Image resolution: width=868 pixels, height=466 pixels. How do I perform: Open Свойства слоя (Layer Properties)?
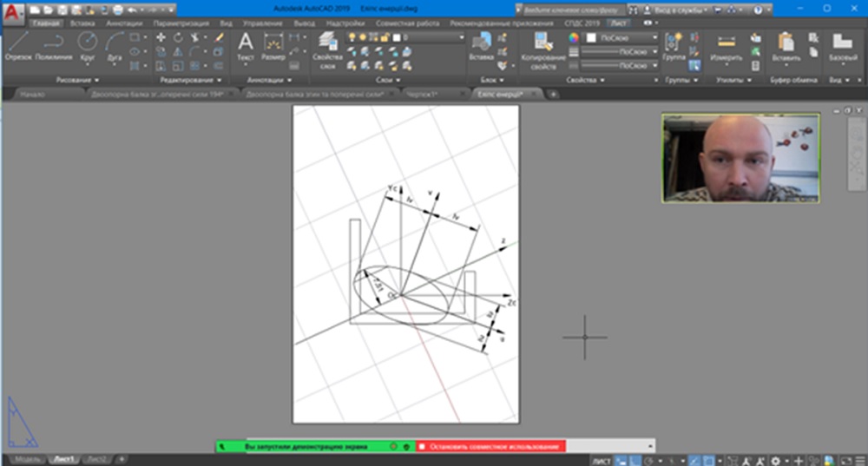tap(328, 50)
